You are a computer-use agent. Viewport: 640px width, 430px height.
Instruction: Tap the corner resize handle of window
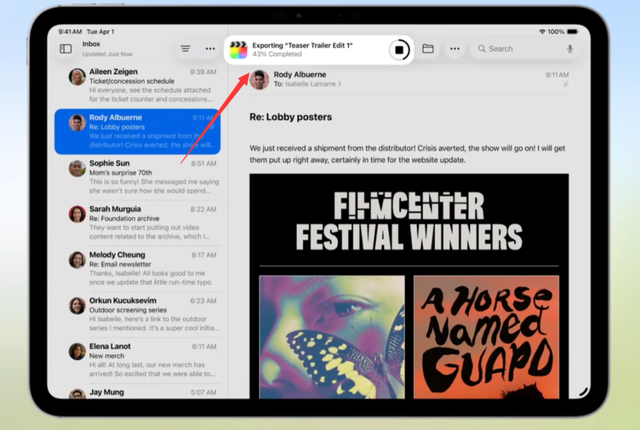pyautogui.click(x=584, y=392)
